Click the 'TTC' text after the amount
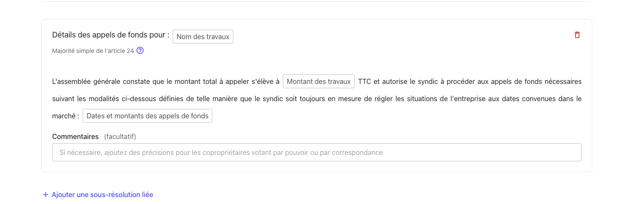 point(364,81)
